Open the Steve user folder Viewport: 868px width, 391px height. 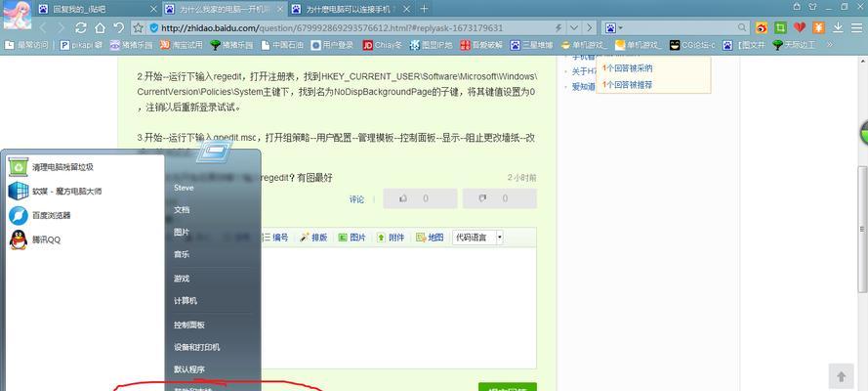point(184,188)
